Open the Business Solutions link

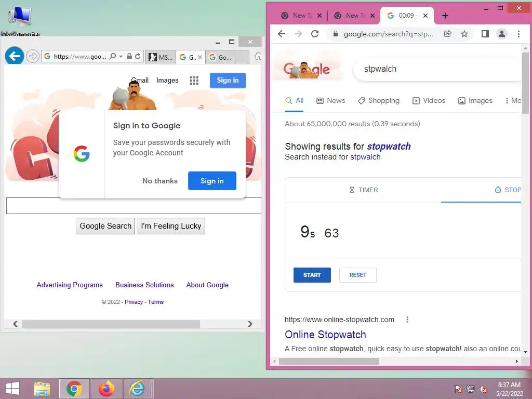pos(144,285)
